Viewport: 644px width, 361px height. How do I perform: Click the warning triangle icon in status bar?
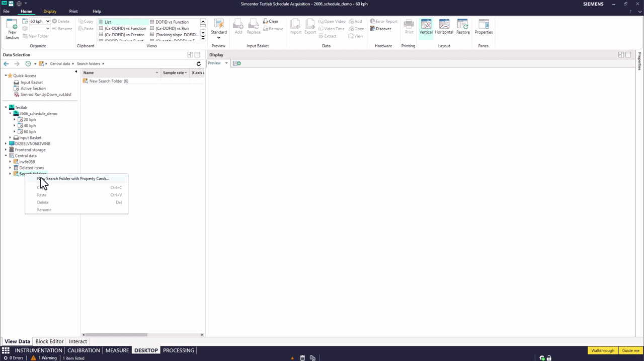coord(33,358)
